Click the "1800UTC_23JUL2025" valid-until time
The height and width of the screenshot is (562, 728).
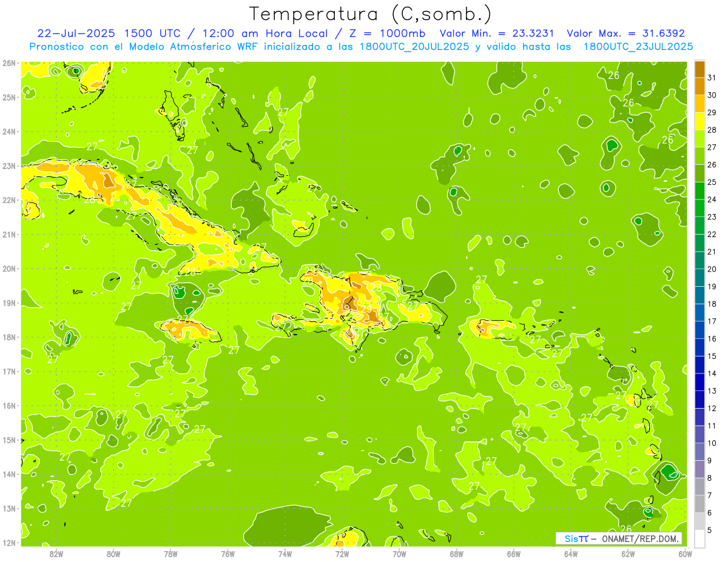[638, 46]
